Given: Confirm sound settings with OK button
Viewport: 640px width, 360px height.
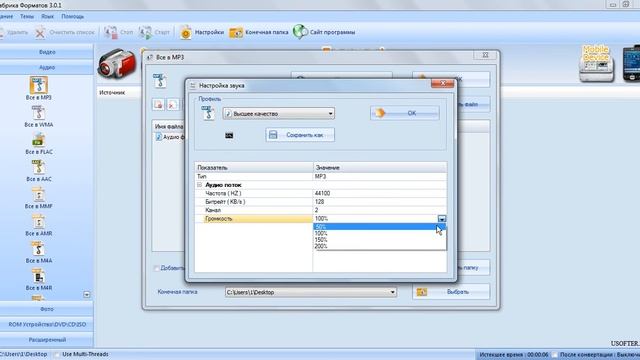Looking at the screenshot, I should [x=405, y=113].
